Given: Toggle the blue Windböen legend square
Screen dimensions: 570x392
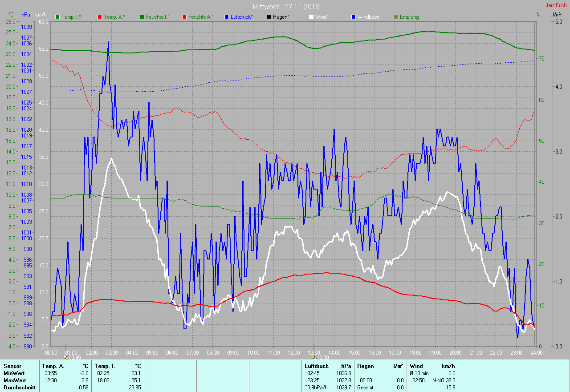Looking at the screenshot, I should coord(354,17).
